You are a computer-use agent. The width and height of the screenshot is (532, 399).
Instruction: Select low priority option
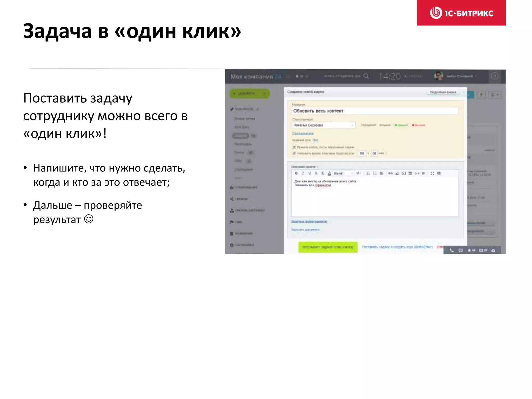coord(385,125)
